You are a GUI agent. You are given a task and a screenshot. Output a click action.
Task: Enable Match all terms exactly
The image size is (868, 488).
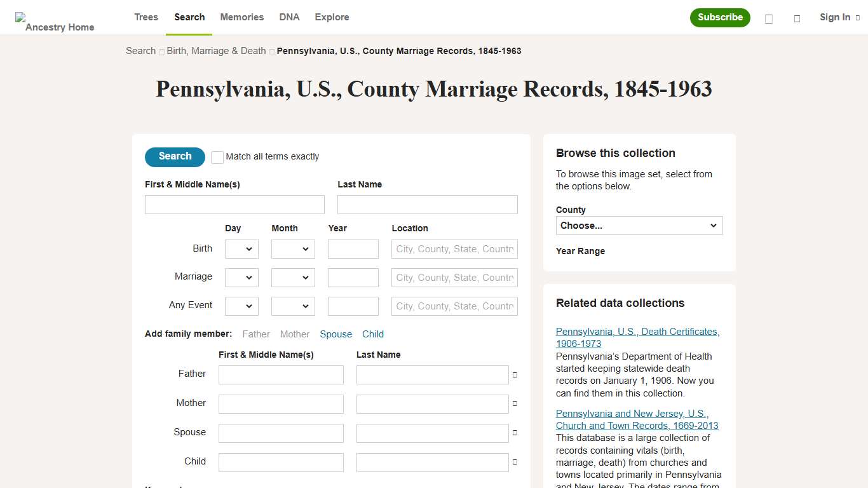217,156
